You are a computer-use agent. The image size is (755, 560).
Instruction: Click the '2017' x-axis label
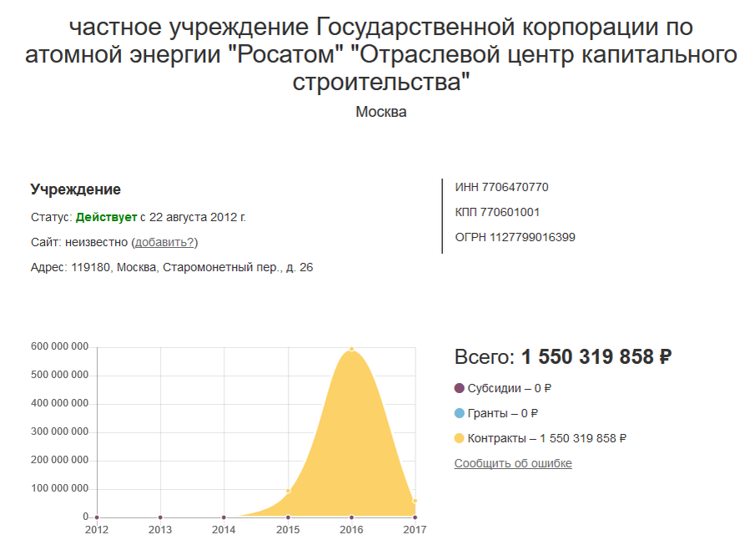tap(415, 530)
